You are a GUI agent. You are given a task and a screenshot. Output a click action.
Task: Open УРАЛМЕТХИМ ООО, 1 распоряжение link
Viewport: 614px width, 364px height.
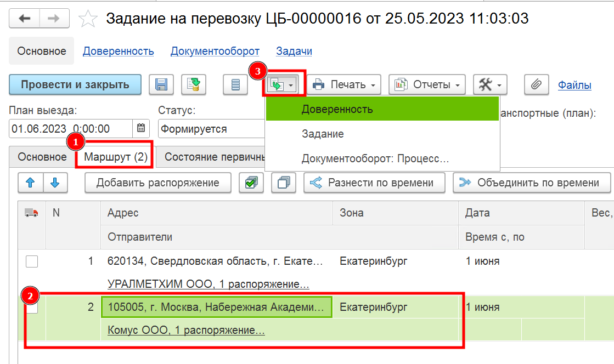pos(209,284)
